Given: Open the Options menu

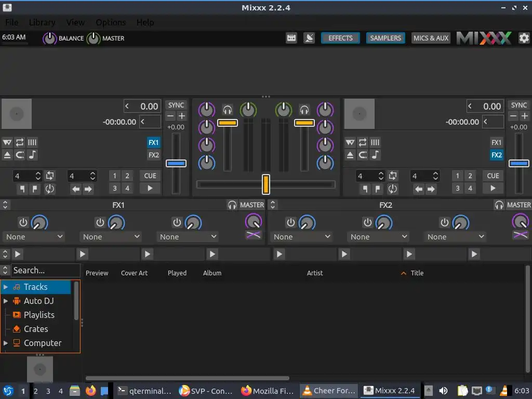Looking at the screenshot, I should [111, 22].
